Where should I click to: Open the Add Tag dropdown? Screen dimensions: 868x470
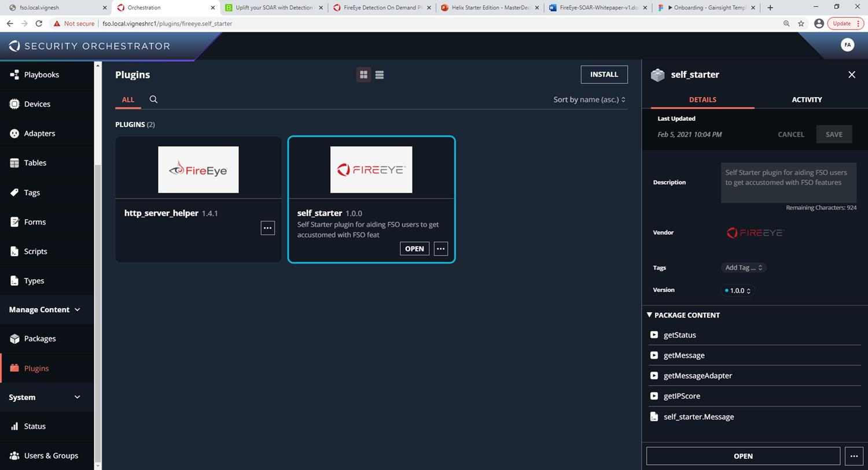tap(744, 268)
